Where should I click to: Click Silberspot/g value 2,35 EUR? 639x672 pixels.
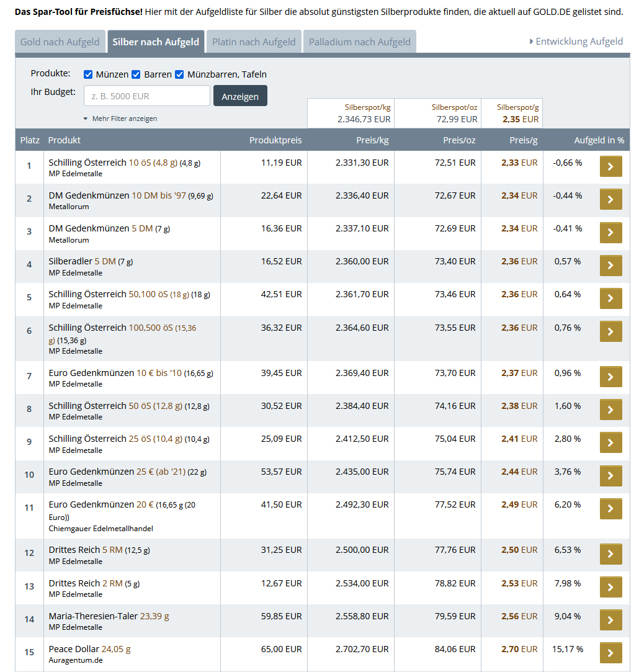point(521,119)
